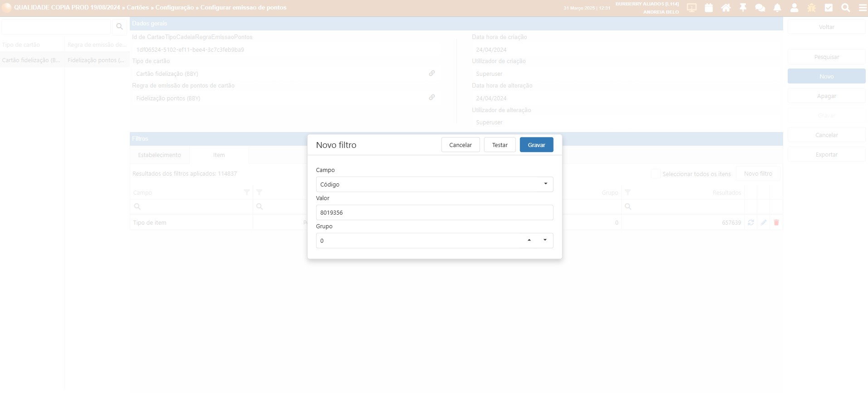Click Regra de emissão de... column header
This screenshot has width=868, height=393.
pos(97,44)
